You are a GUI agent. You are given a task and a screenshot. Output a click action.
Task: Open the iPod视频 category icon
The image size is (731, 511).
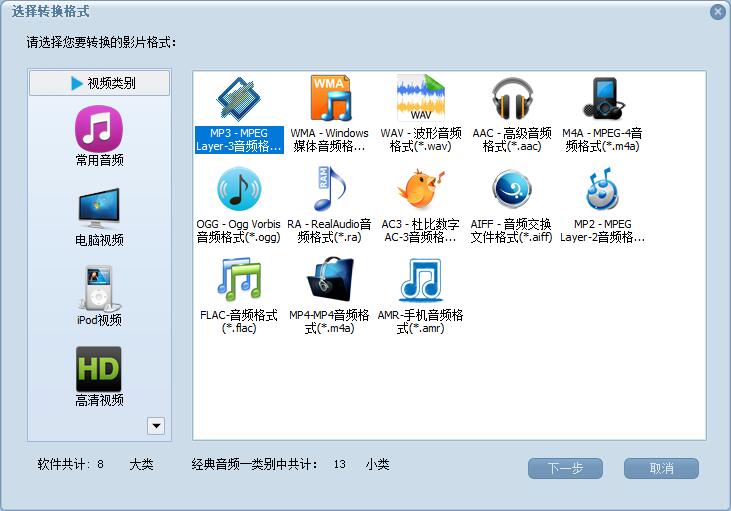99,288
